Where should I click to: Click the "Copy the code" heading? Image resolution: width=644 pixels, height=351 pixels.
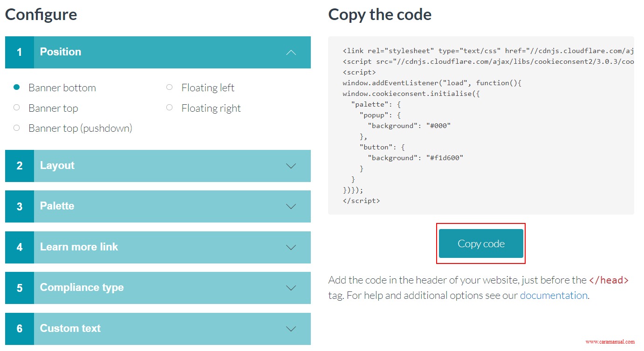(380, 14)
